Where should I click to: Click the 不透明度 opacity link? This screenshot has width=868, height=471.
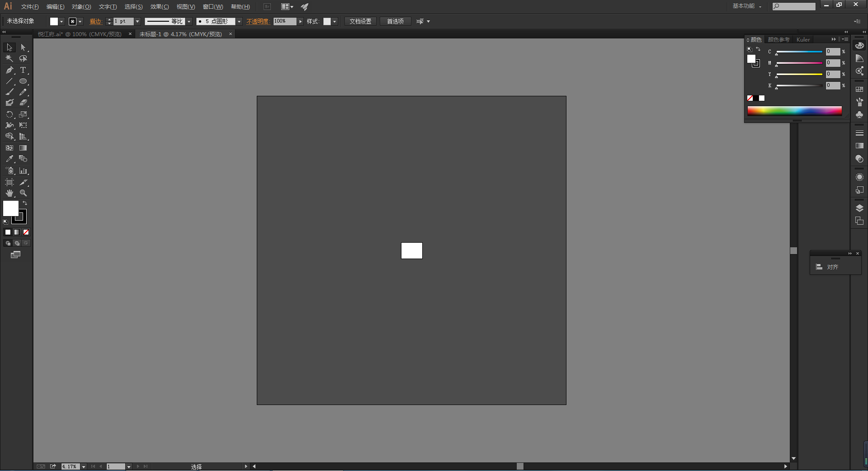tap(258, 22)
